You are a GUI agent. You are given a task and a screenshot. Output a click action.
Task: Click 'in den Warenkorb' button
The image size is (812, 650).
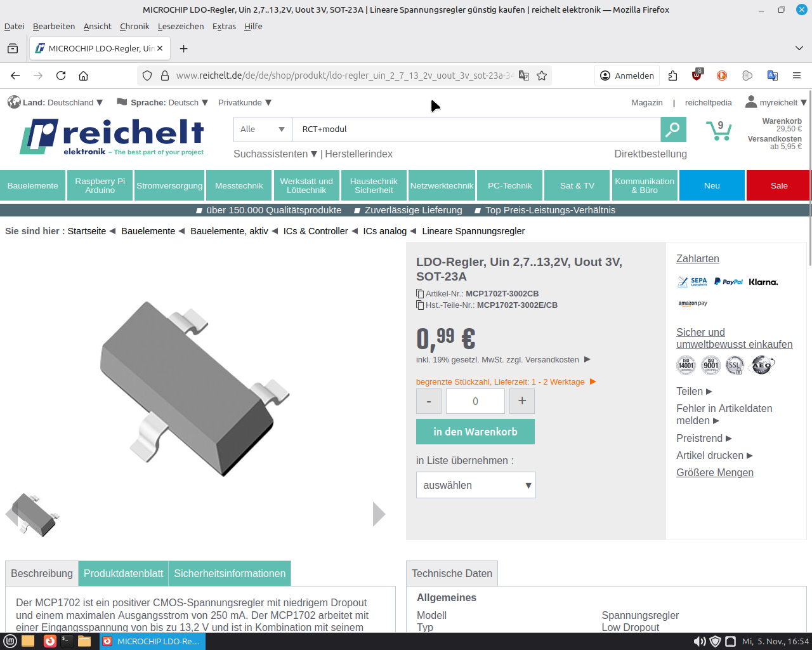pyautogui.click(x=475, y=432)
